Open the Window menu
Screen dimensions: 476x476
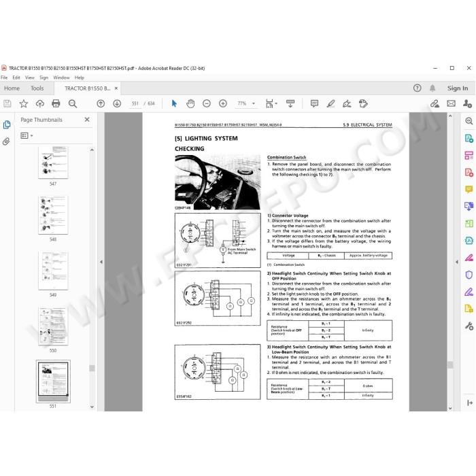(x=61, y=78)
